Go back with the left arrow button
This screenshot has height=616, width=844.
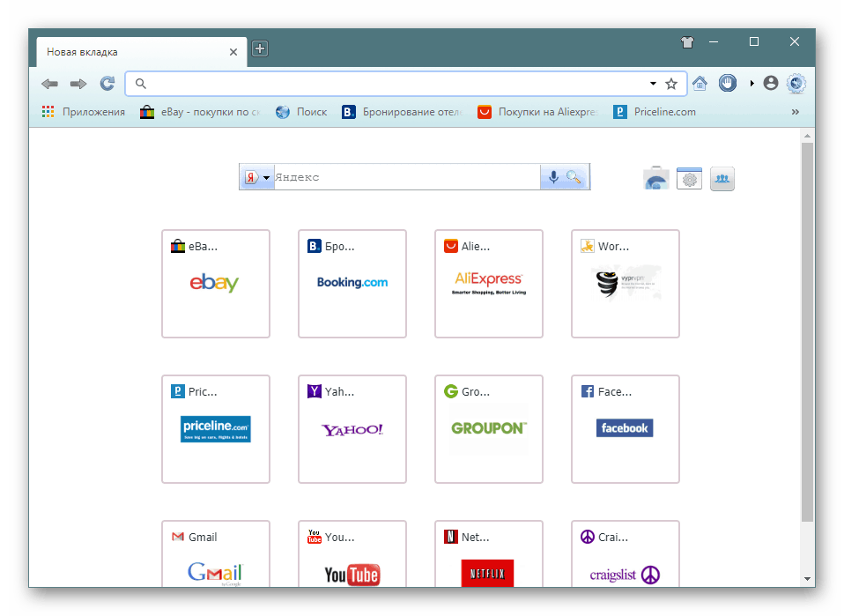[x=49, y=84]
